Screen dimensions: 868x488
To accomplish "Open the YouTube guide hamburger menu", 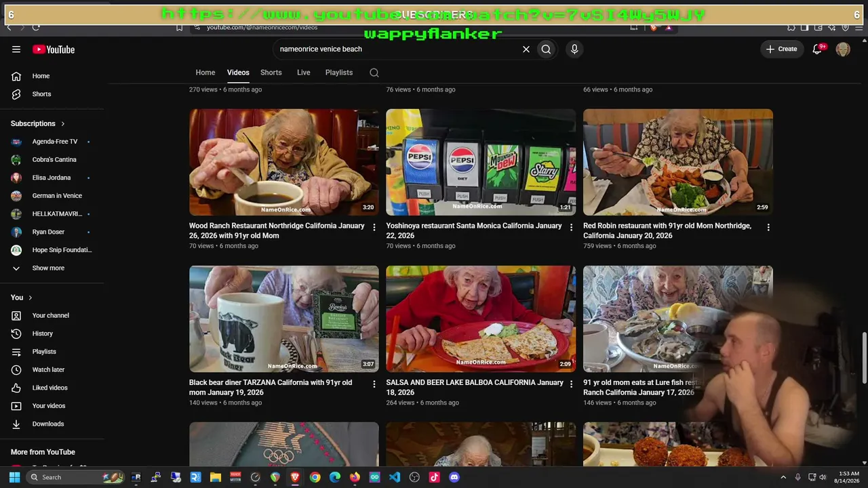I will 16,49.
